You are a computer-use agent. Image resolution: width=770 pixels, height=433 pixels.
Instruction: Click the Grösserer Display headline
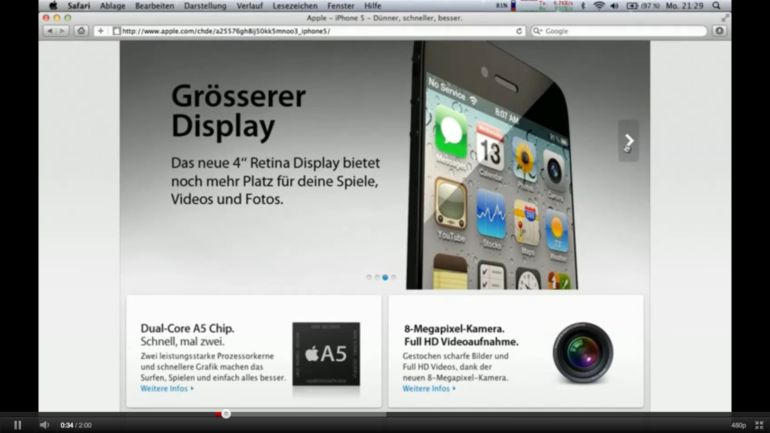238,111
